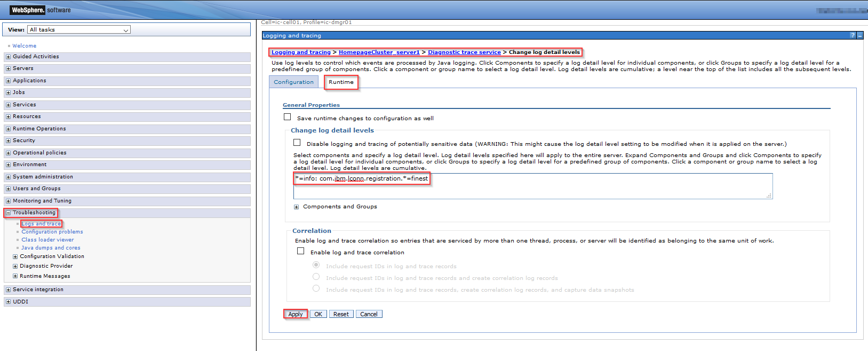Expand Diagnostic Provider tree node
The image size is (868, 351).
(x=15, y=266)
